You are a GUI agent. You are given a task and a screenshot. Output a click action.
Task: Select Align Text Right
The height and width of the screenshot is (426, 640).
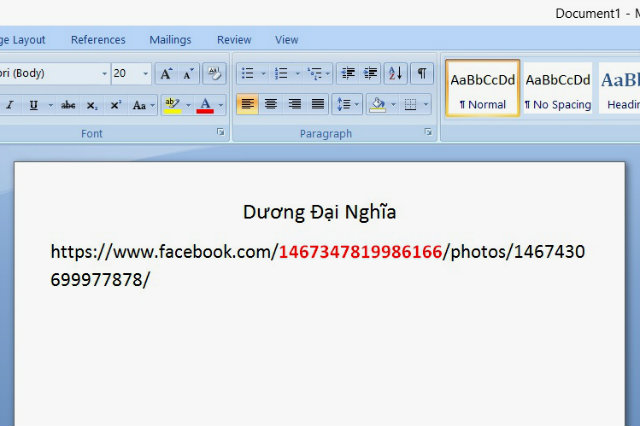(294, 104)
